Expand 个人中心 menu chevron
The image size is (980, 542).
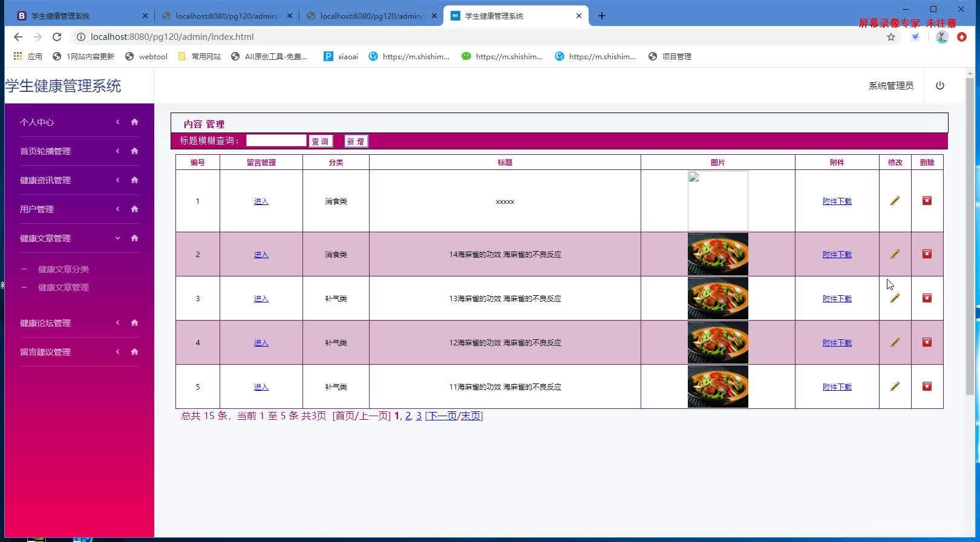(117, 122)
